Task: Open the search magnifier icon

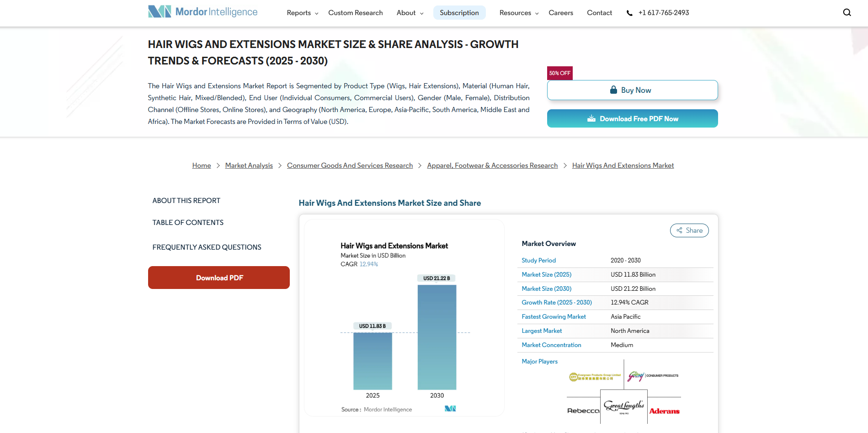Action: click(x=847, y=12)
